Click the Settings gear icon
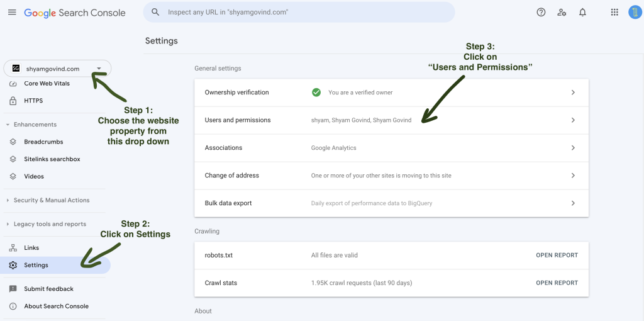This screenshot has height=321, width=644. tap(13, 265)
